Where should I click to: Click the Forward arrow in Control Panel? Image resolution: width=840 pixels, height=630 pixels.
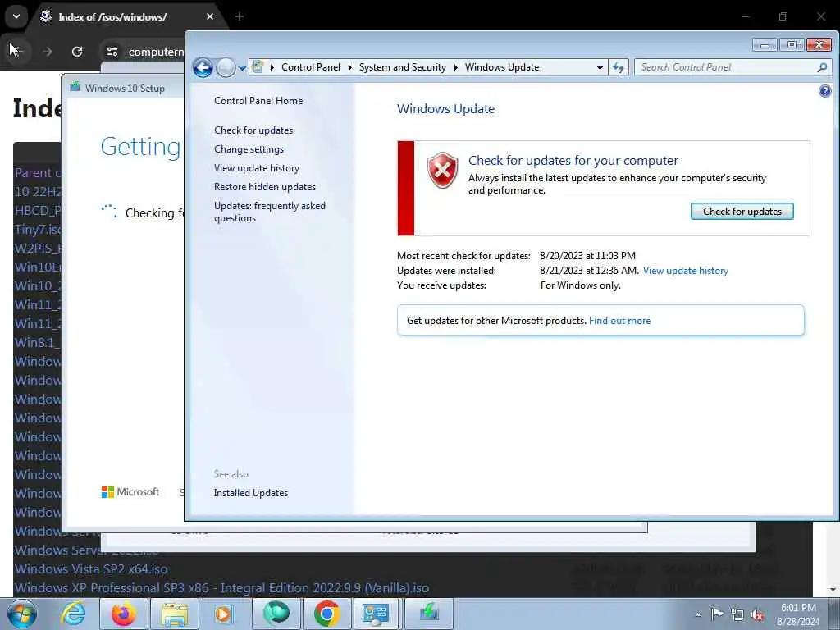pyautogui.click(x=226, y=67)
